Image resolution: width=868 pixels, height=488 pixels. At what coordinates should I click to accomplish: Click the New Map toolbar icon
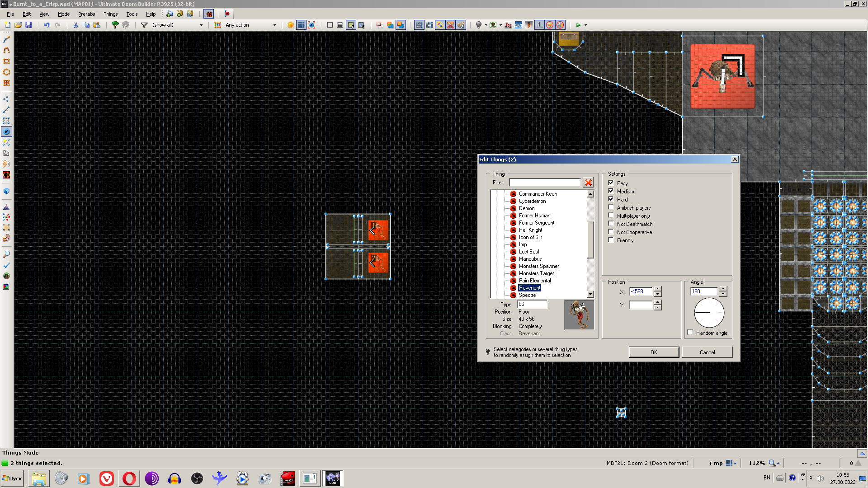point(7,25)
